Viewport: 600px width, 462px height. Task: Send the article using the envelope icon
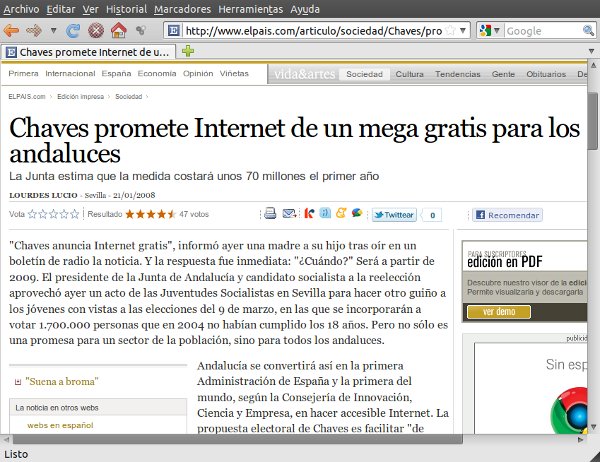click(289, 213)
